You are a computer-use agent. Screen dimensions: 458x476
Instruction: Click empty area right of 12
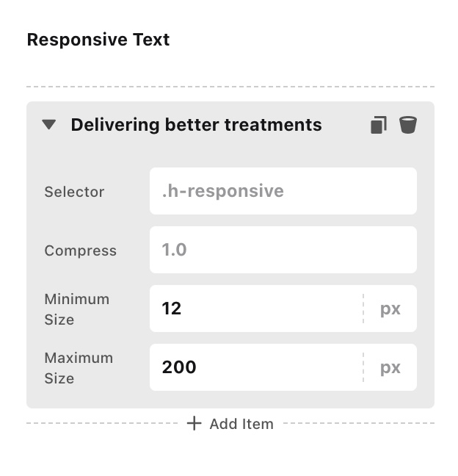[272, 309]
